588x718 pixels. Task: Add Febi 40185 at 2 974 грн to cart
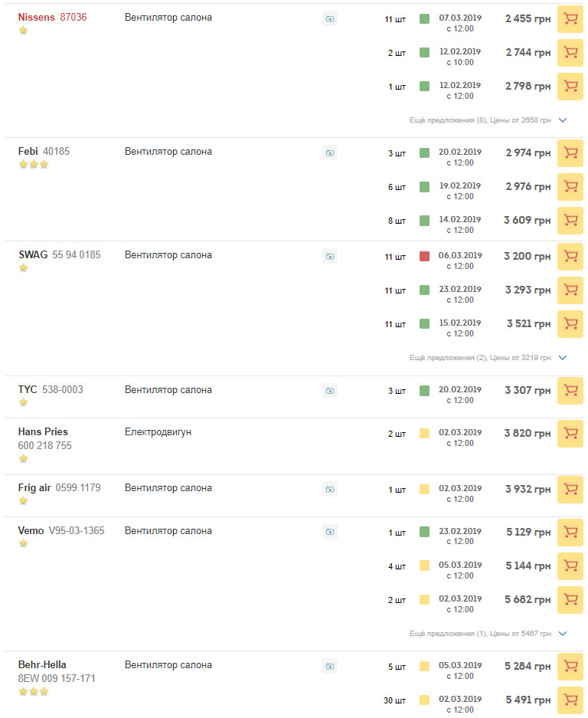pos(570,153)
